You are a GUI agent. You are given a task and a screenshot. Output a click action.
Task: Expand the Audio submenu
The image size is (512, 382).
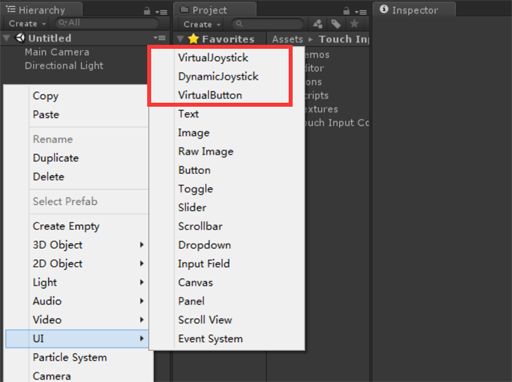coord(142,301)
